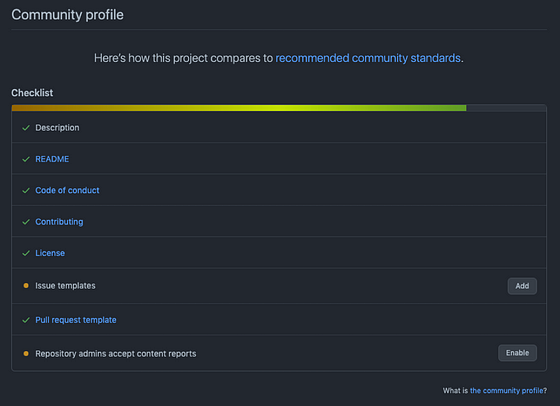560x406 pixels.
Task: Click the orange dot beside content reports row
Action: (26, 354)
